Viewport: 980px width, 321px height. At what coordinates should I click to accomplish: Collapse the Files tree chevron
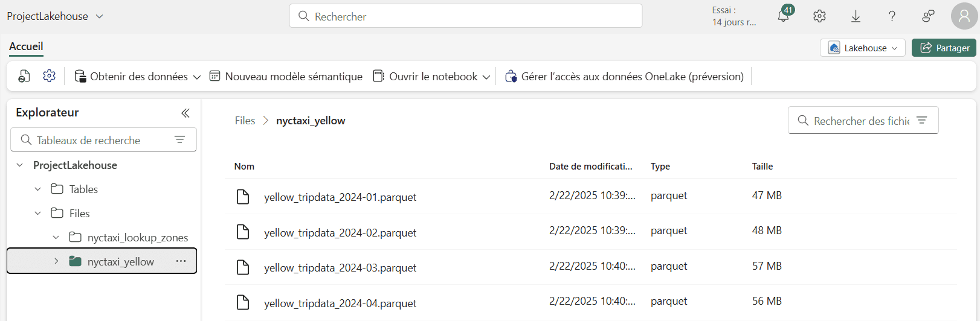(x=38, y=213)
